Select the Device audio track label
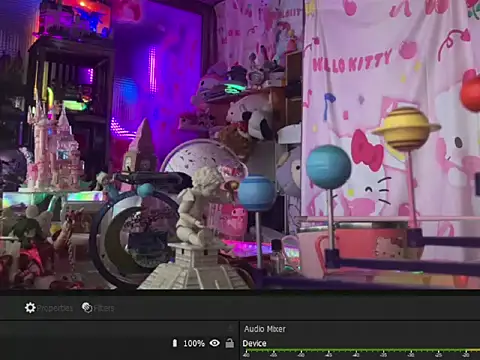 254,343
